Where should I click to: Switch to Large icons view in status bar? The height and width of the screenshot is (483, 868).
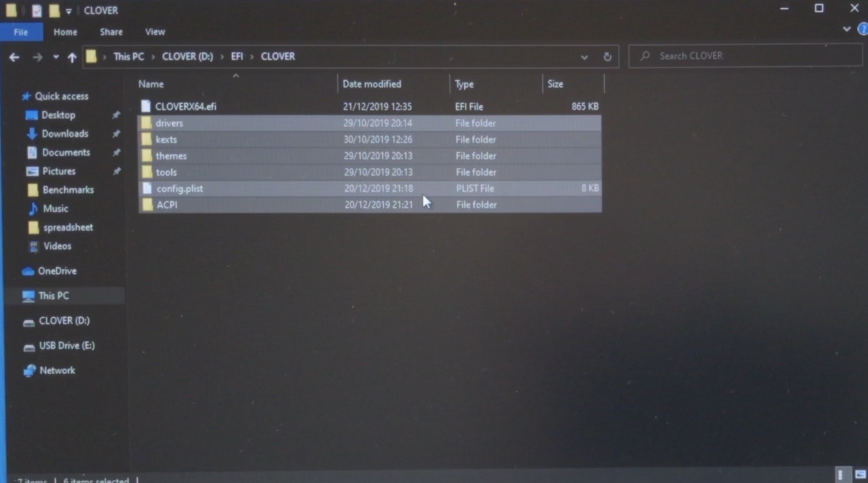[860, 475]
